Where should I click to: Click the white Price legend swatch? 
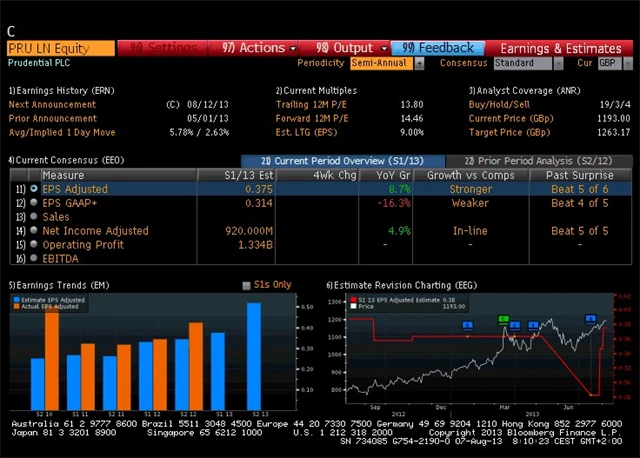pos(353,306)
